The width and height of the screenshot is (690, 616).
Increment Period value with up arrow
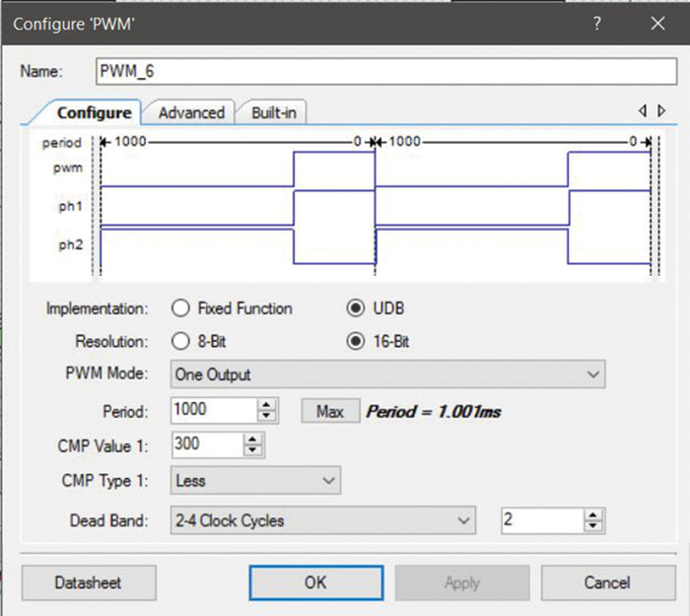pyautogui.click(x=265, y=405)
